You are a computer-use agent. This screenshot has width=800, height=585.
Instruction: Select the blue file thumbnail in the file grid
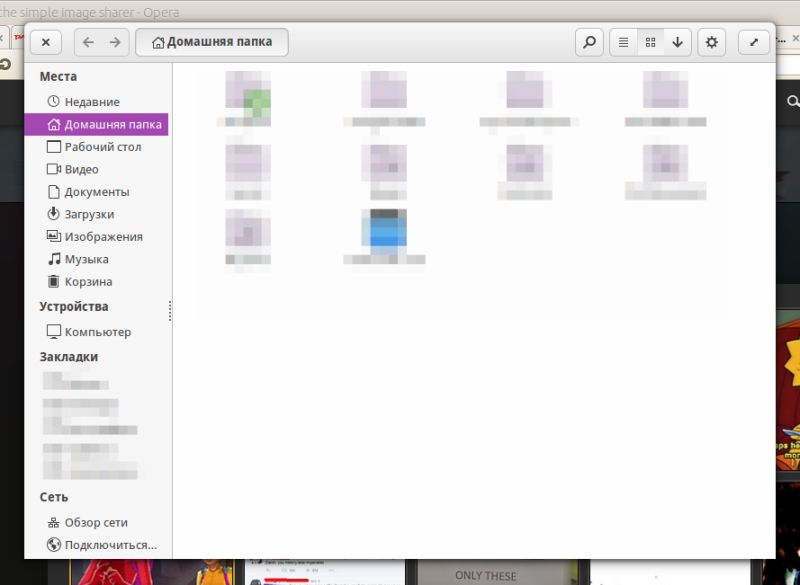click(384, 231)
